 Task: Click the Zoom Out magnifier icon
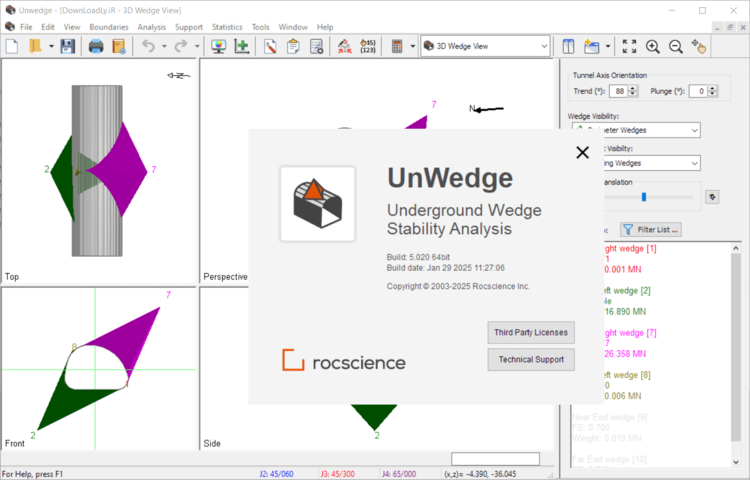click(675, 46)
